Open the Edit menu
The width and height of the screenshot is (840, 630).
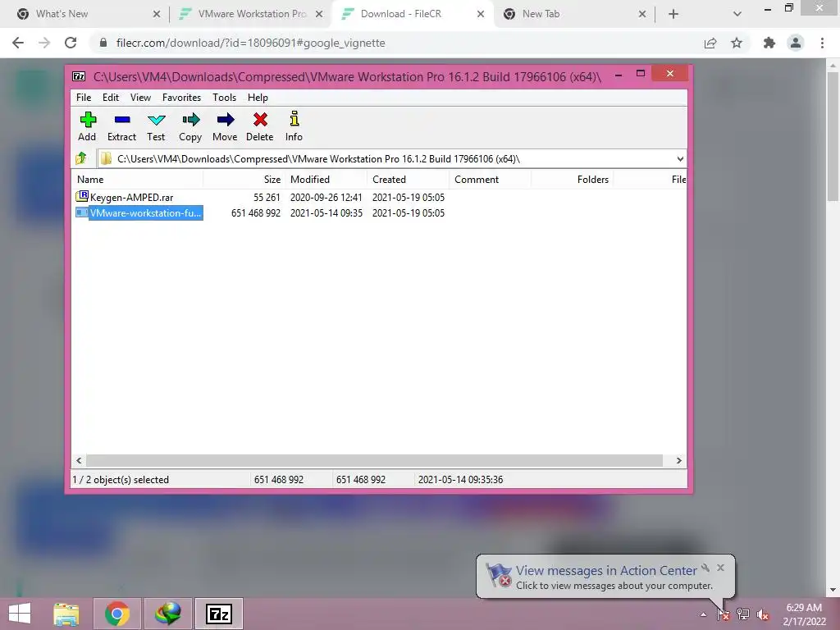point(111,98)
